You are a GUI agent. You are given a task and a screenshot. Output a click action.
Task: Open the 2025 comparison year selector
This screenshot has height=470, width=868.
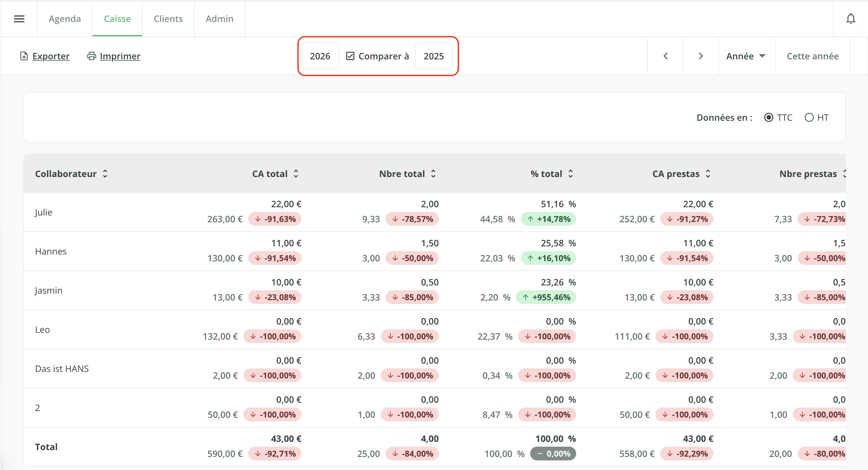click(434, 56)
